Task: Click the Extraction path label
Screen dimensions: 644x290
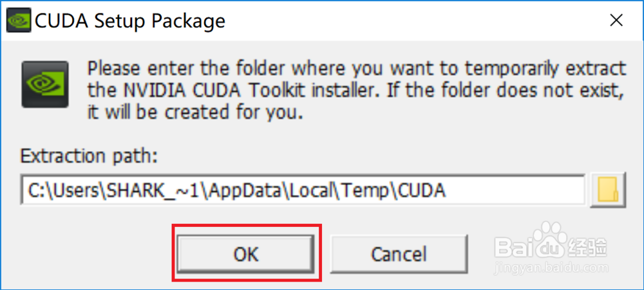Action: 90,157
